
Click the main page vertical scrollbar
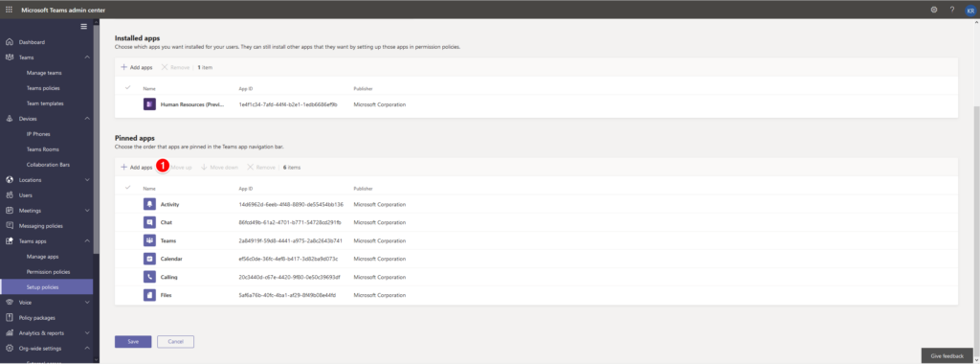(x=977, y=225)
